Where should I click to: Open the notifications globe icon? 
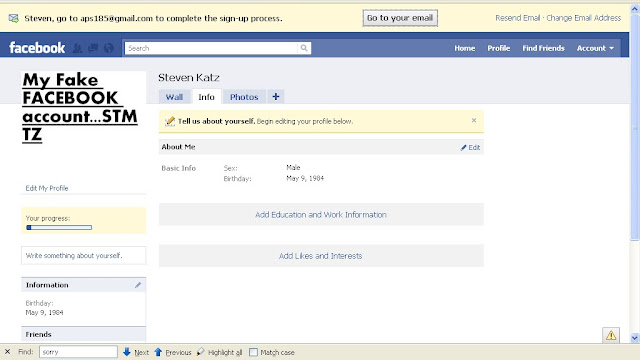tap(109, 48)
